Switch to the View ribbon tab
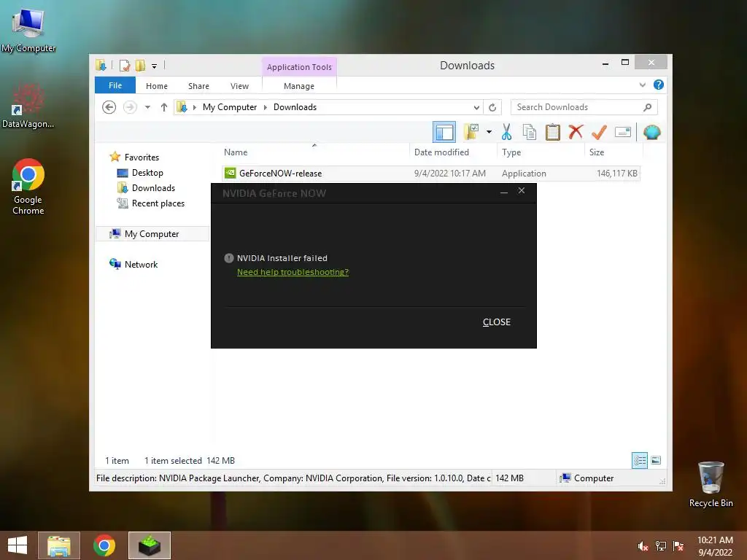 click(239, 86)
